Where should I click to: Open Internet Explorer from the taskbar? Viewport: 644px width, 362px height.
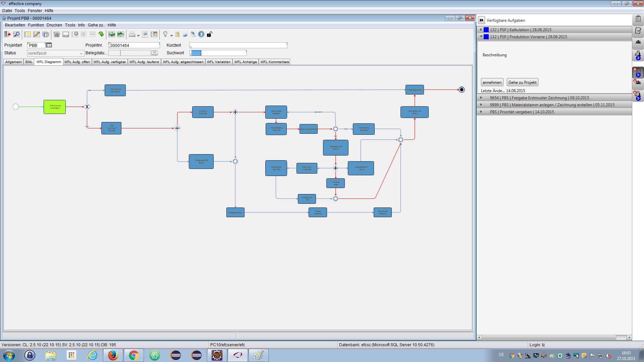[x=92, y=355]
